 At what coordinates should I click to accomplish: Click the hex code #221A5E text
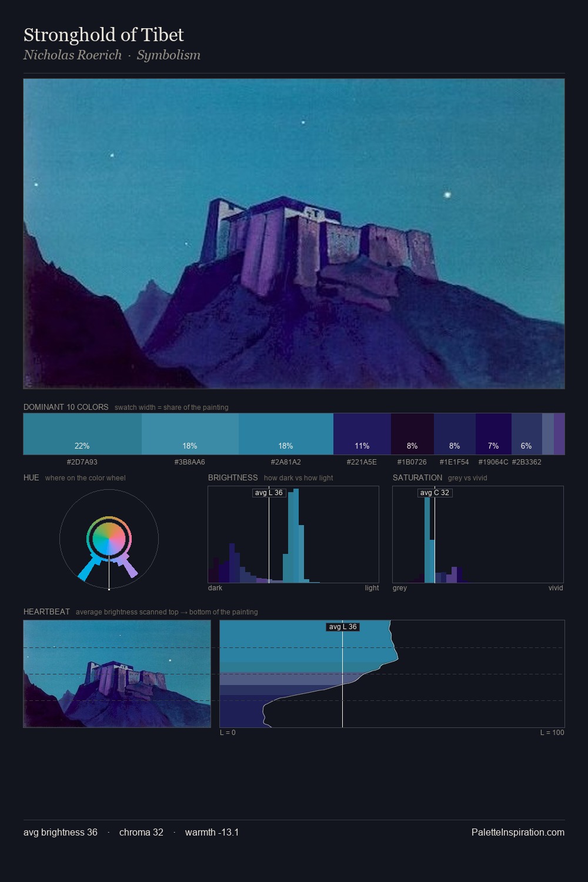[362, 462]
